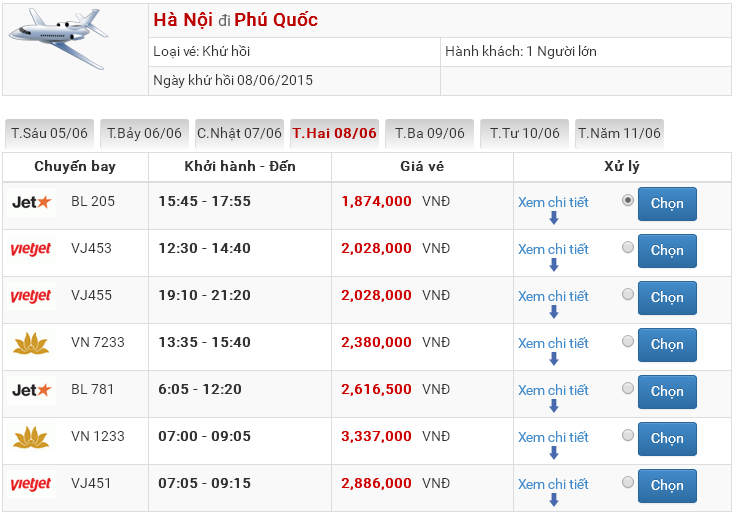Click the Vietnam Airlines lotus logo for VN 7233
The image size is (736, 515).
coord(31,343)
